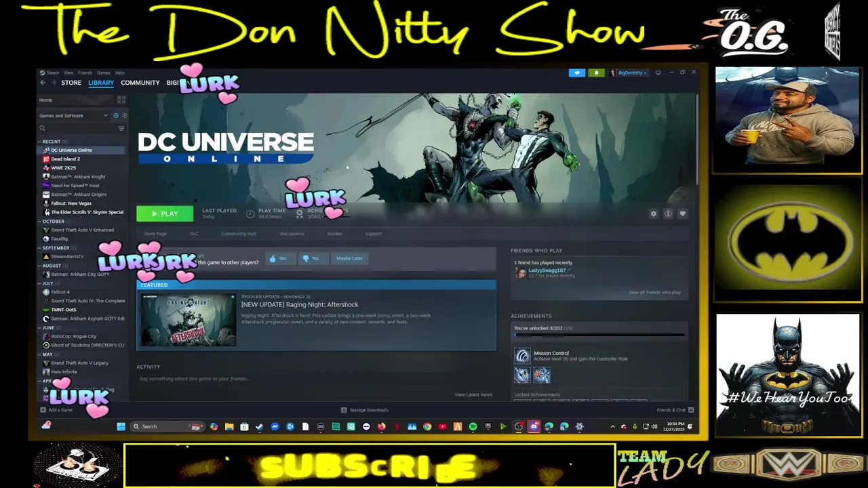This screenshot has width=868, height=488.
Task: Toggle sort by recent clock icon
Action: click(x=116, y=116)
